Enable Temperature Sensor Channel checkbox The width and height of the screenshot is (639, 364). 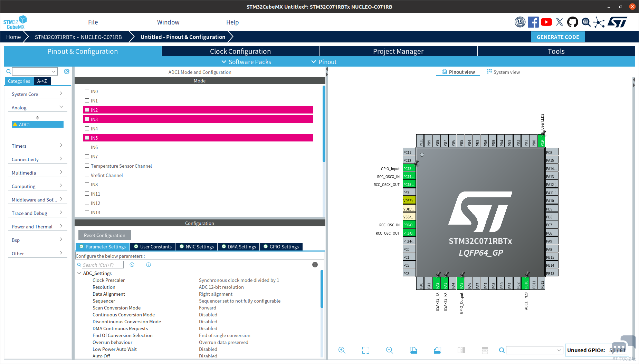tap(87, 166)
